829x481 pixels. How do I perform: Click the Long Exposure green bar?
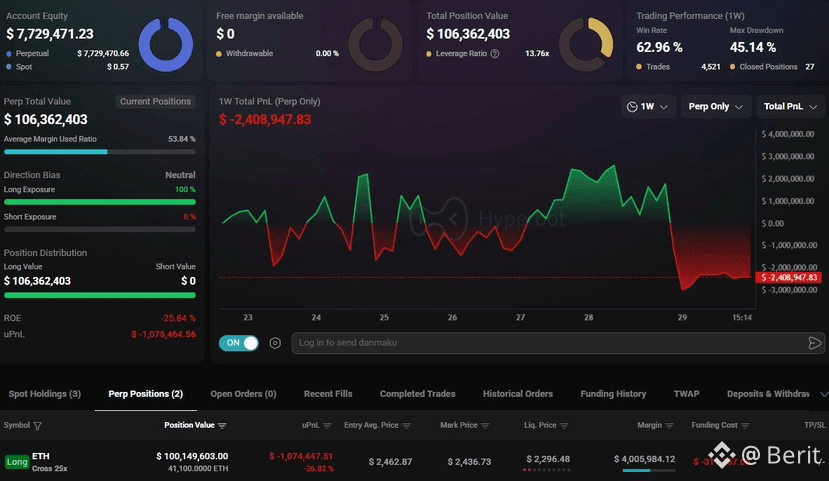pos(99,202)
